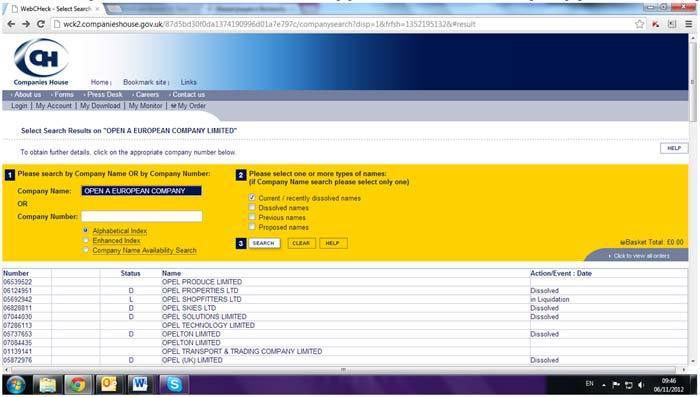The height and width of the screenshot is (397, 700).
Task: Click the browser back arrow
Action: pyautogui.click(x=11, y=24)
